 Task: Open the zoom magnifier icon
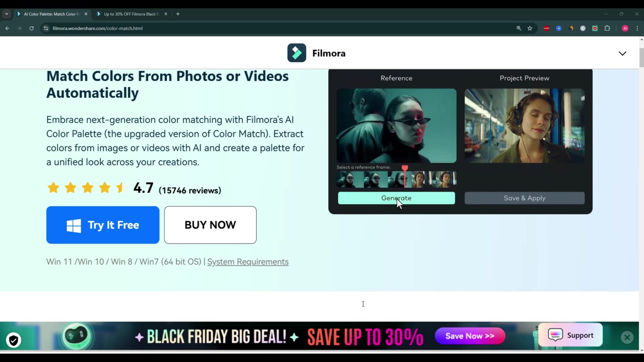(519, 28)
